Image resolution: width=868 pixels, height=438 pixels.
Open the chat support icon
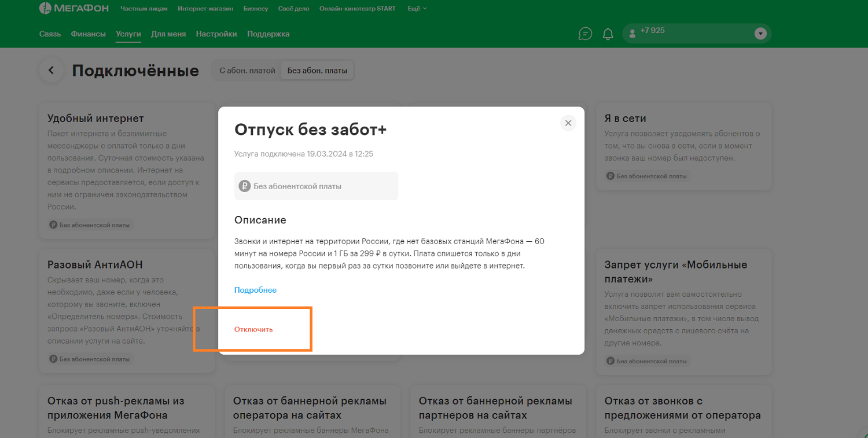[x=585, y=34]
